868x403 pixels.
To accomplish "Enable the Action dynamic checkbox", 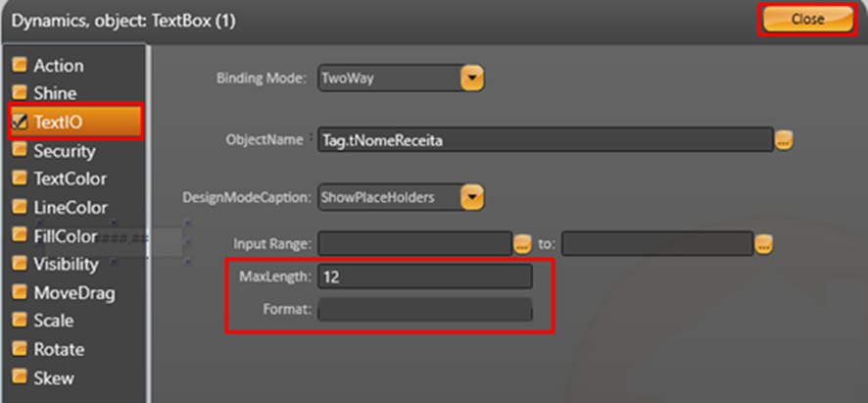I will (x=19, y=66).
